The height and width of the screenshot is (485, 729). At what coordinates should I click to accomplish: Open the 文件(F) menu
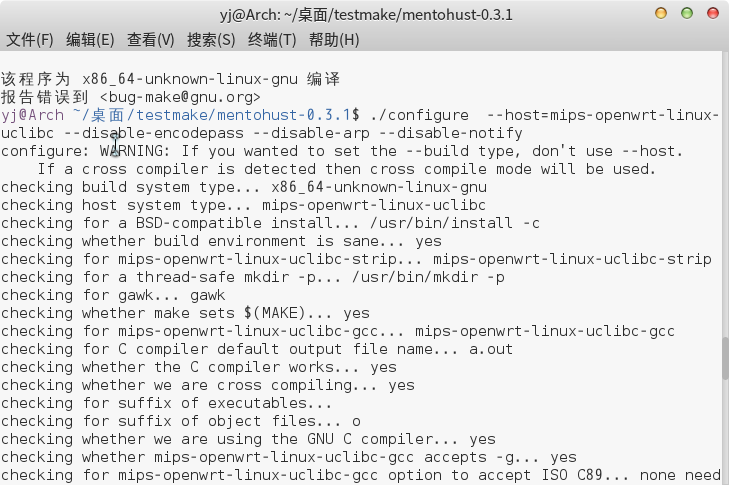coord(30,40)
